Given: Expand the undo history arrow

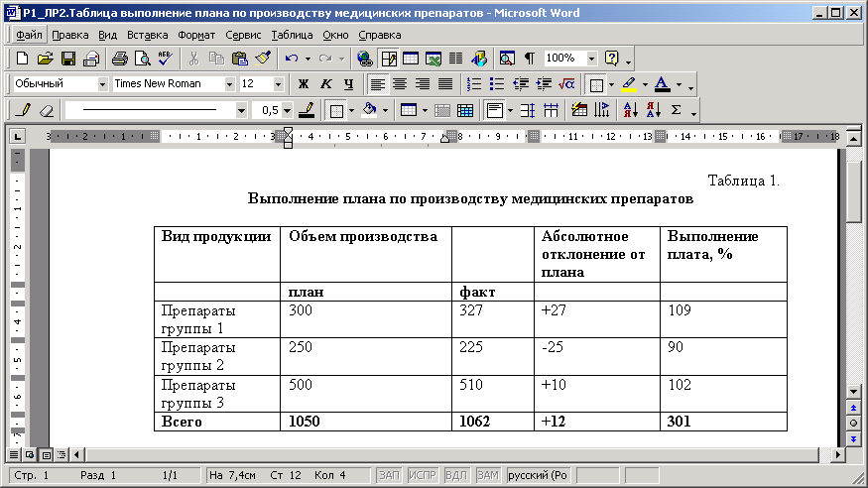Looking at the screenshot, I should click(x=308, y=59).
